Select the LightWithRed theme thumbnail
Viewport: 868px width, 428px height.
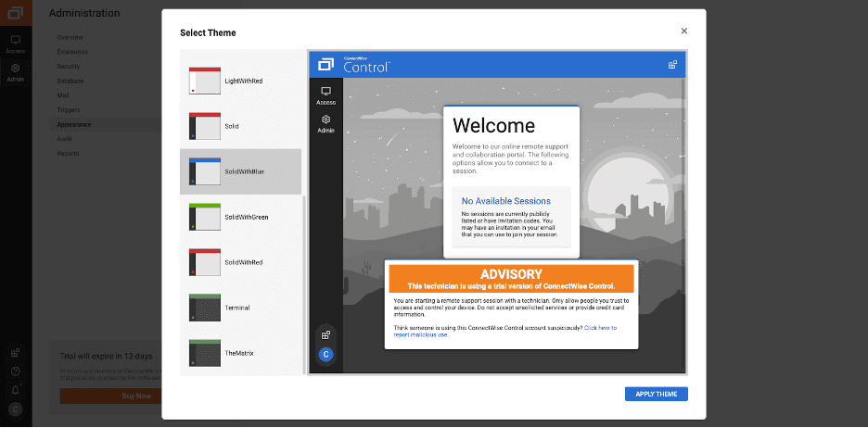[204, 81]
